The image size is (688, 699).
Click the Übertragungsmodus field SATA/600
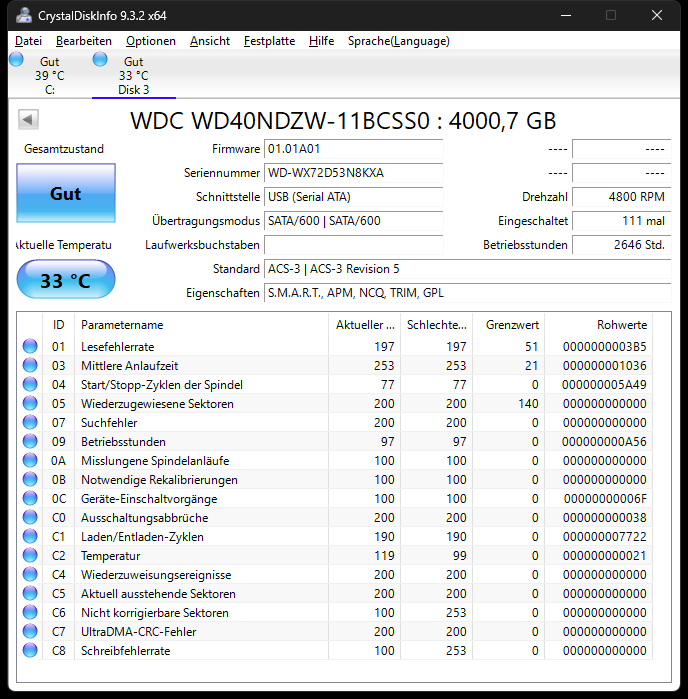tap(354, 221)
